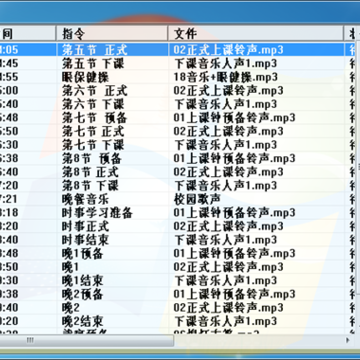Image resolution: width=360 pixels, height=360 pixels.
Task: Select the instruction cell reading just 晚2
Action: pyautogui.click(x=70, y=308)
